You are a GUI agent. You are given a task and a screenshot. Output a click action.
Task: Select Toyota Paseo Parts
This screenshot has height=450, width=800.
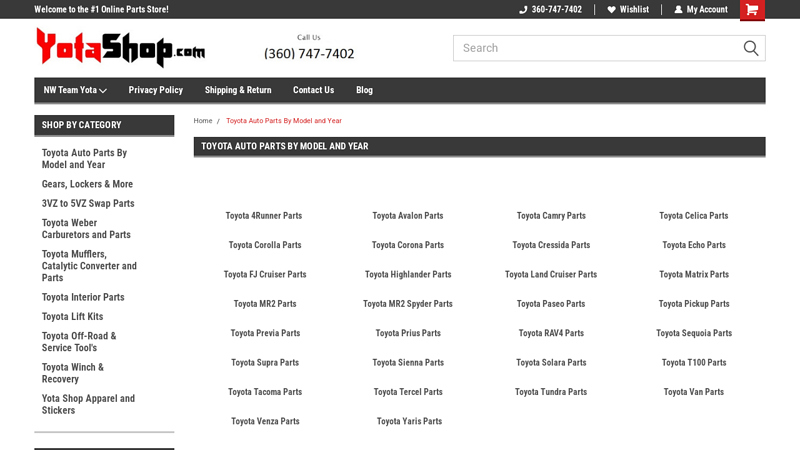tap(551, 304)
